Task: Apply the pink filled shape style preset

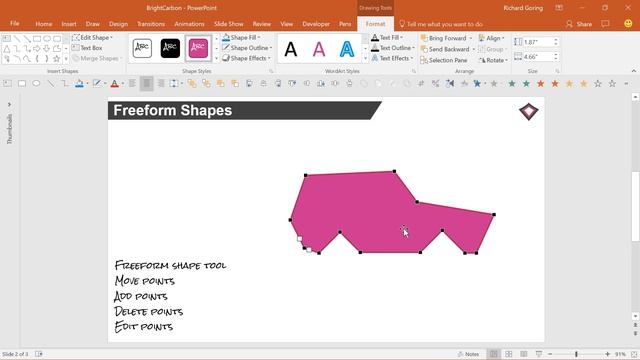Action: (198, 48)
